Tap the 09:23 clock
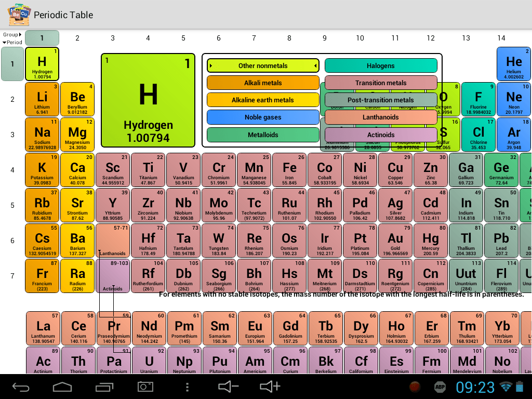 pyautogui.click(x=475, y=387)
